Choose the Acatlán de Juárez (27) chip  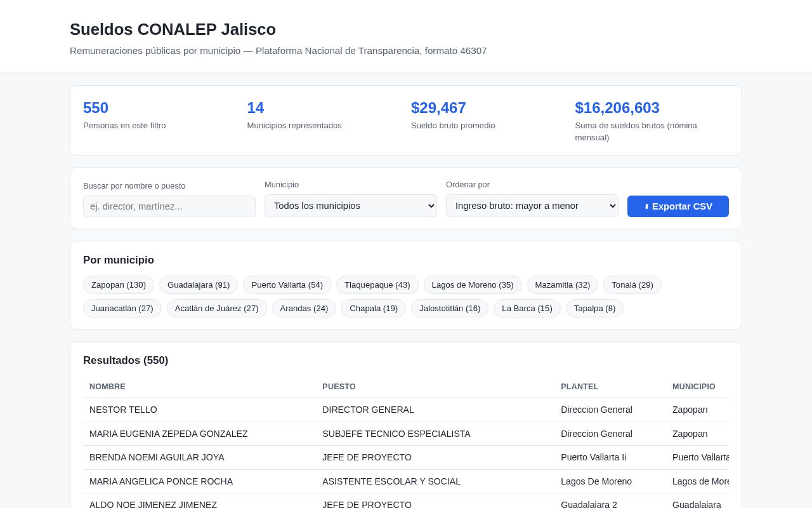tap(217, 308)
